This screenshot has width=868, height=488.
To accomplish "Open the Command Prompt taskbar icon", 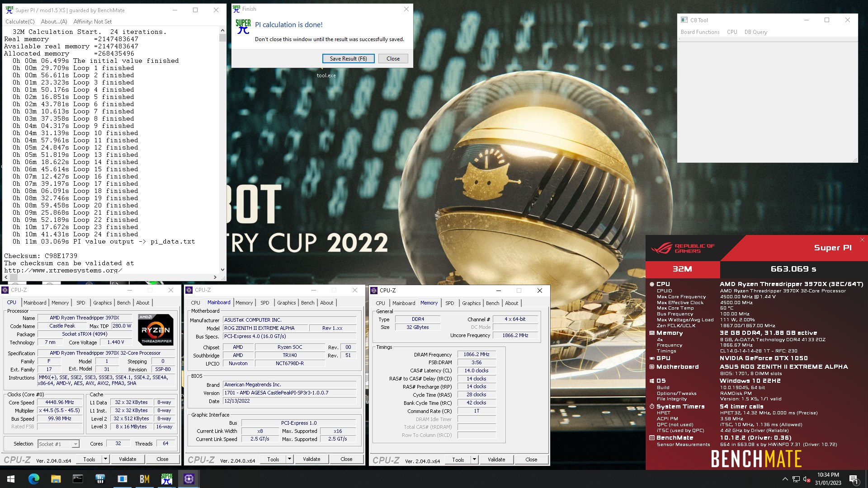I will (x=78, y=479).
